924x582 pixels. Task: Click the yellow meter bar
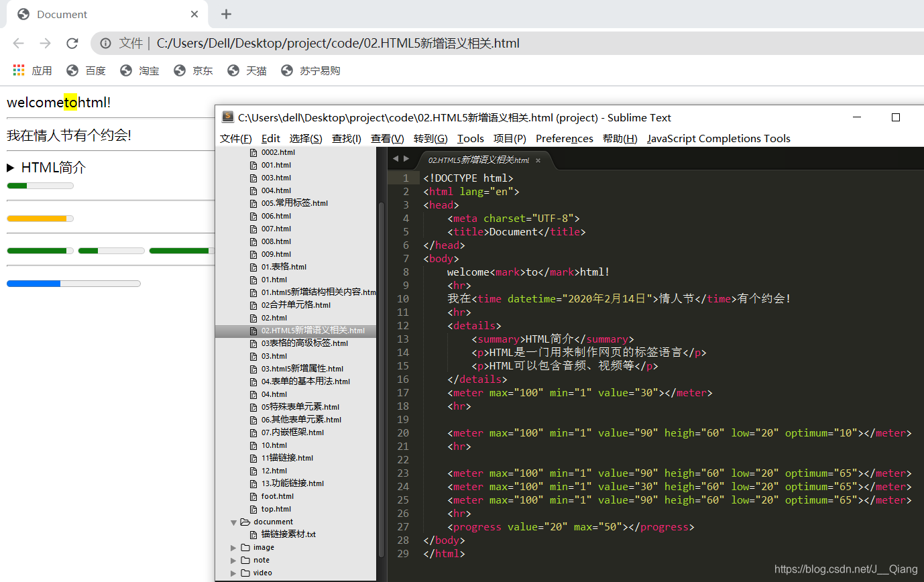point(40,218)
